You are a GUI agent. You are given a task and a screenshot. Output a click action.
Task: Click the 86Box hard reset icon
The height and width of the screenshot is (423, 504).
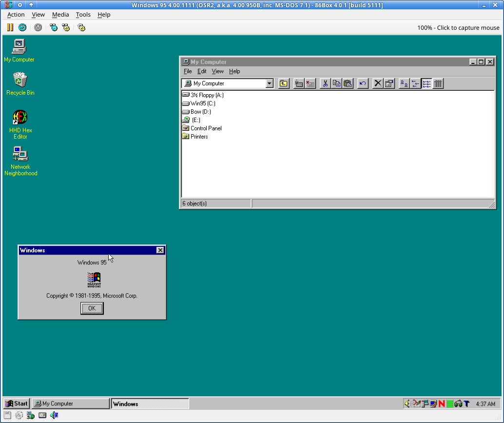pyautogui.click(x=22, y=27)
